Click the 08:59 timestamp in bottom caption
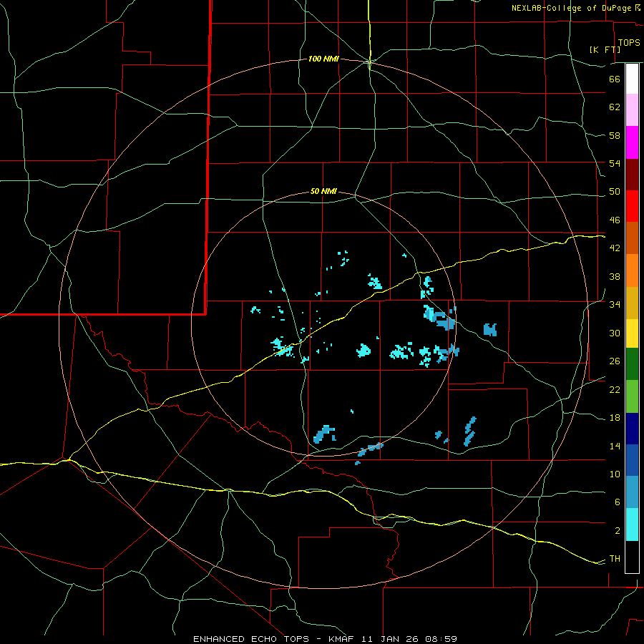644x644 pixels. pyautogui.click(x=442, y=638)
